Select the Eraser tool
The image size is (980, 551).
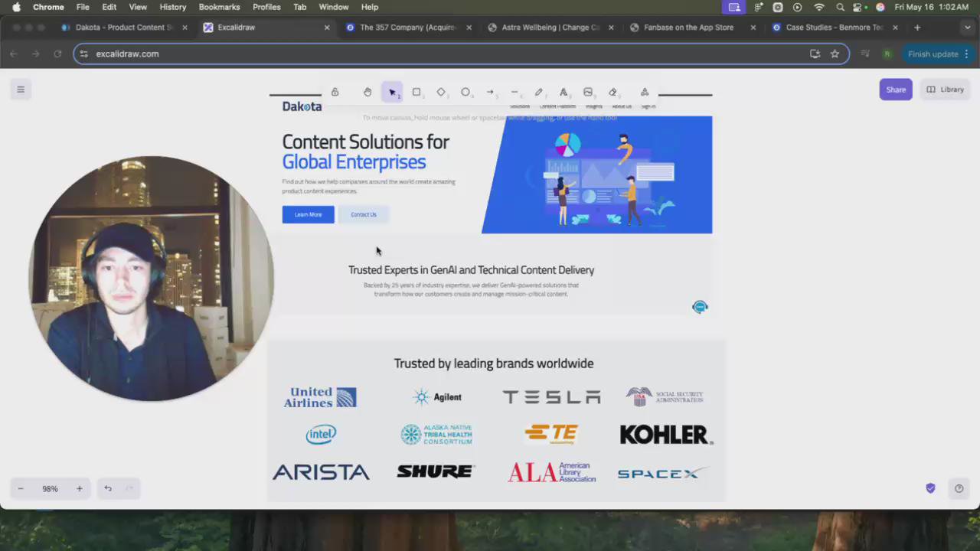[x=612, y=92]
